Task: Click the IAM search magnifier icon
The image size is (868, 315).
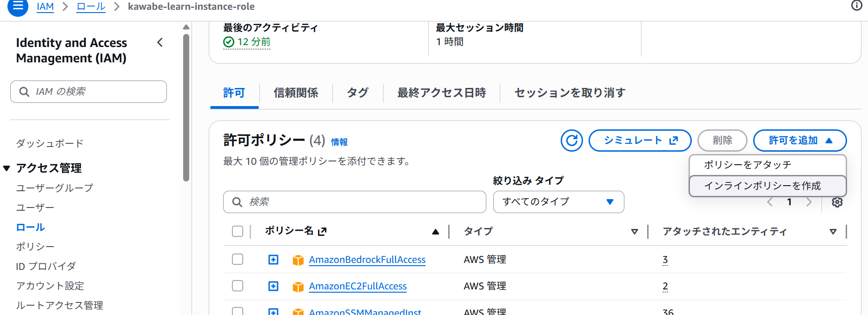Action: [24, 92]
